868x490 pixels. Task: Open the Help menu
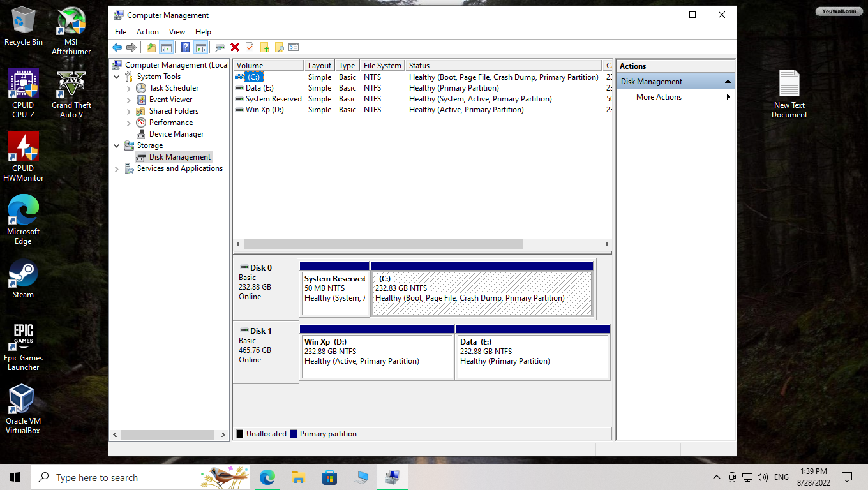tap(203, 32)
